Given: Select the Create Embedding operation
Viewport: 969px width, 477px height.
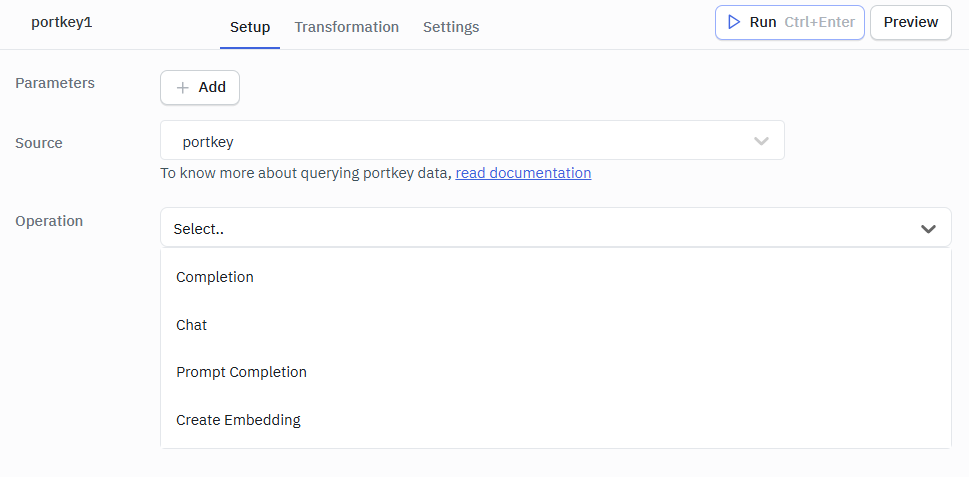Looking at the screenshot, I should tap(556, 420).
